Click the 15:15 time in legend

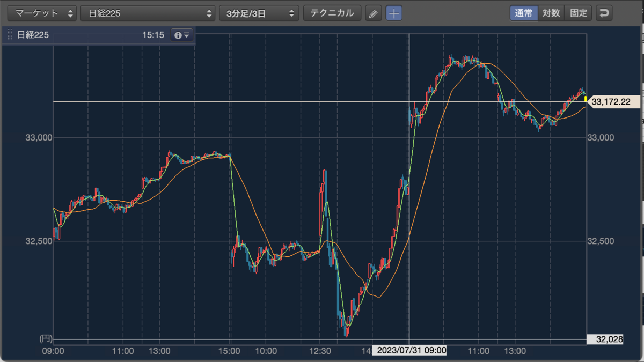point(153,35)
